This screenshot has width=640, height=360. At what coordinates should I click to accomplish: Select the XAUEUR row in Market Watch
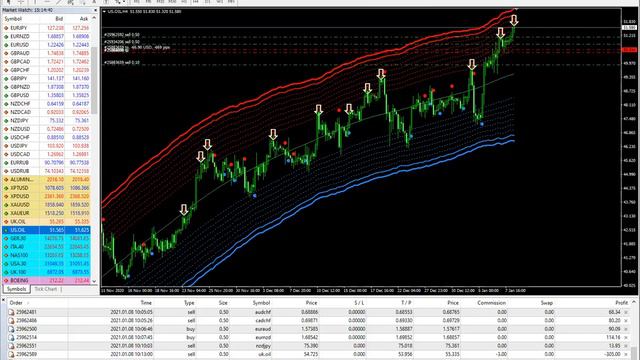46,213
